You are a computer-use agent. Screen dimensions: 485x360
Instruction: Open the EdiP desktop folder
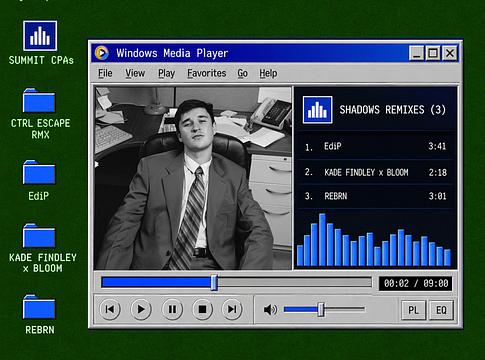pyautogui.click(x=39, y=172)
